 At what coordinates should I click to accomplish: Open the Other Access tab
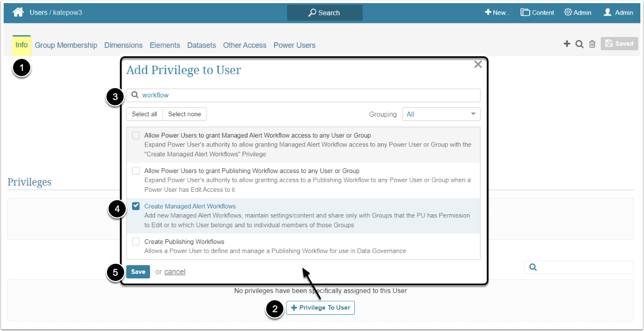[245, 45]
